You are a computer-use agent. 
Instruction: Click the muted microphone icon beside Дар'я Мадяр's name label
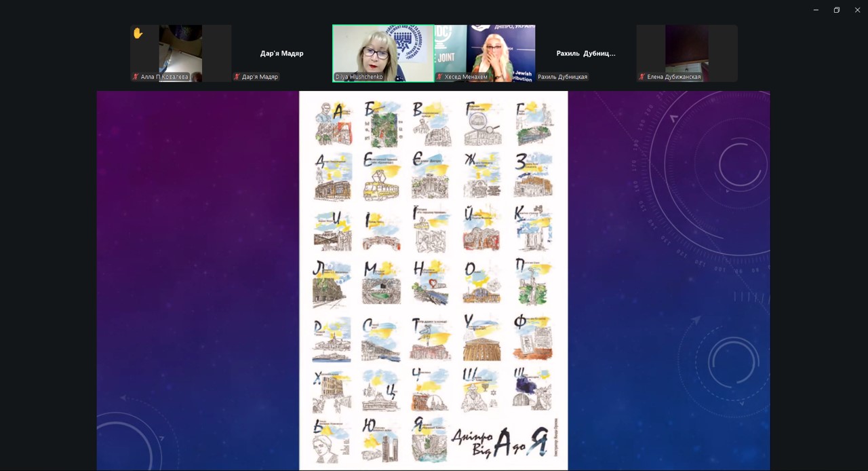click(x=237, y=77)
